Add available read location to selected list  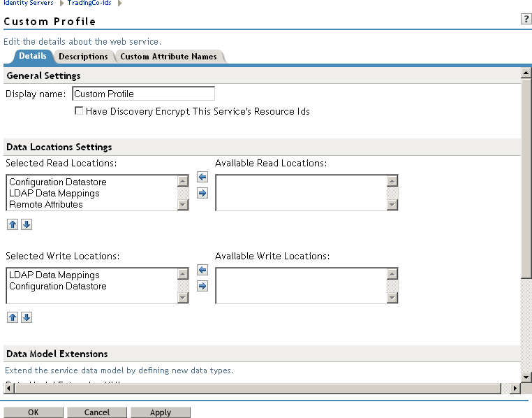pyautogui.click(x=202, y=177)
